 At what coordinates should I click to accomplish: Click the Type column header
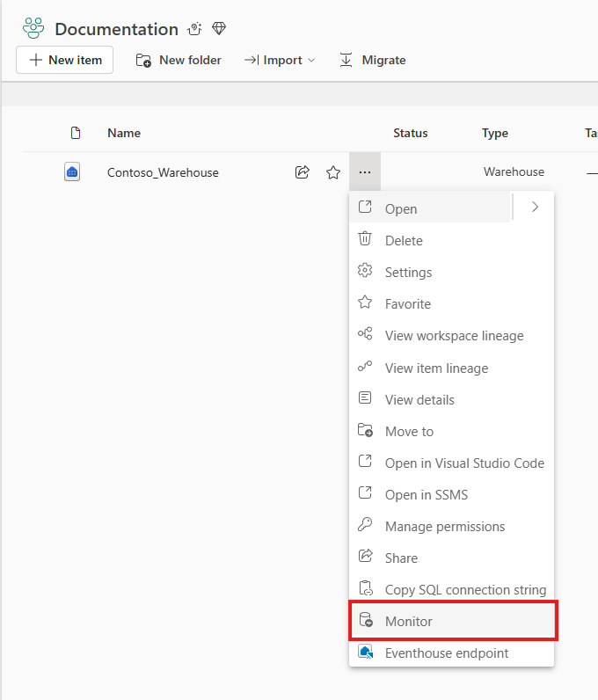point(495,133)
